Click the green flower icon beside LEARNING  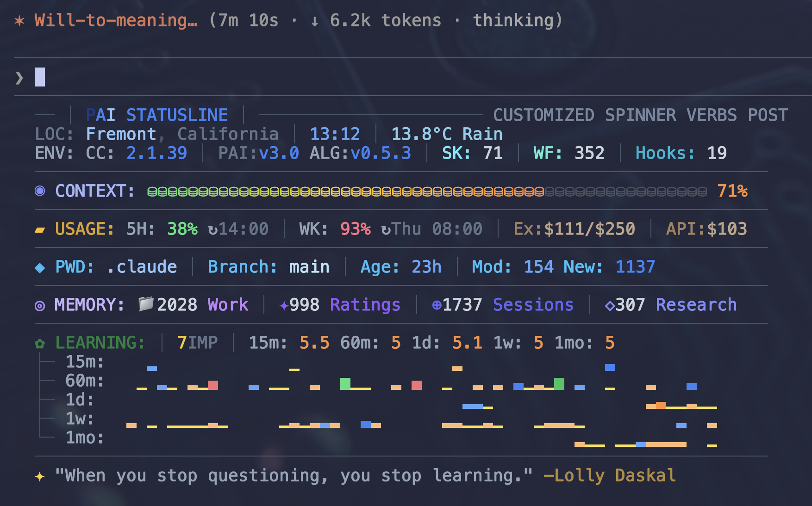[x=40, y=344]
